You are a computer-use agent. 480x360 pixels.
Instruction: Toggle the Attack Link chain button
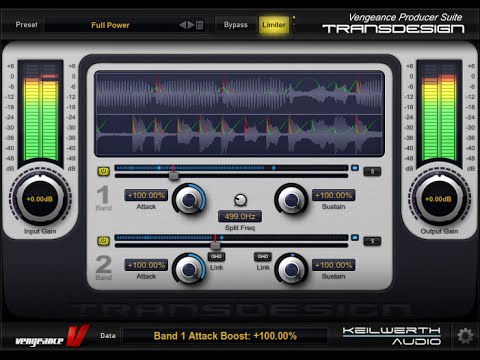click(216, 256)
